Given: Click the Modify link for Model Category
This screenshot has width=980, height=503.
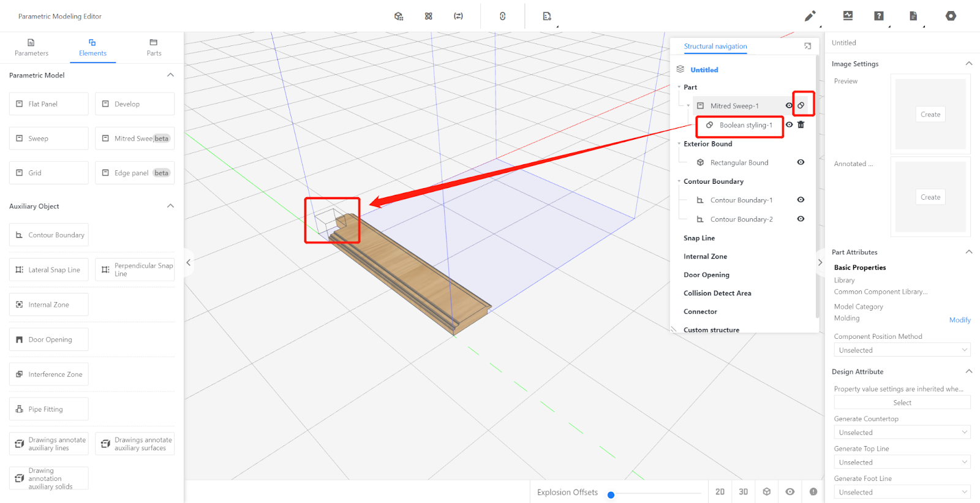Looking at the screenshot, I should point(959,320).
